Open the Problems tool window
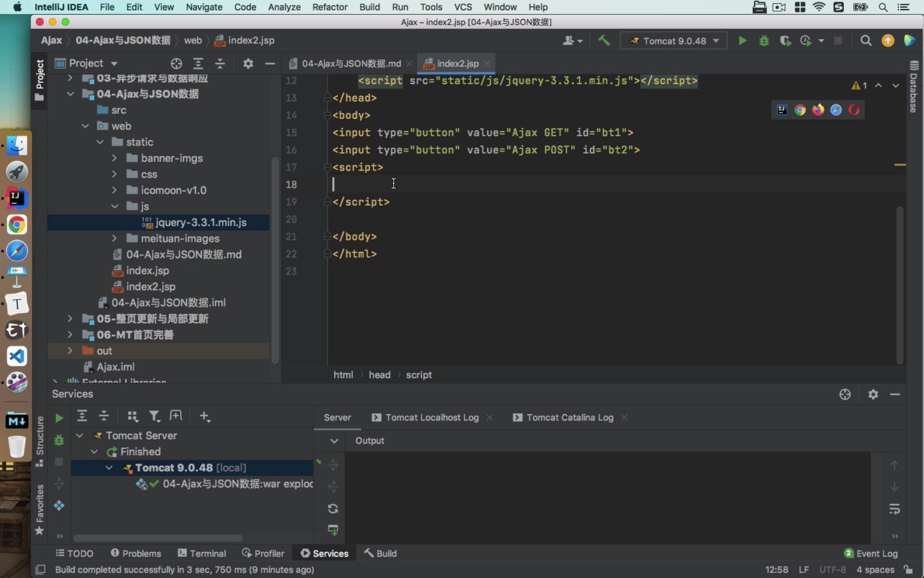The height and width of the screenshot is (578, 924). click(x=136, y=553)
